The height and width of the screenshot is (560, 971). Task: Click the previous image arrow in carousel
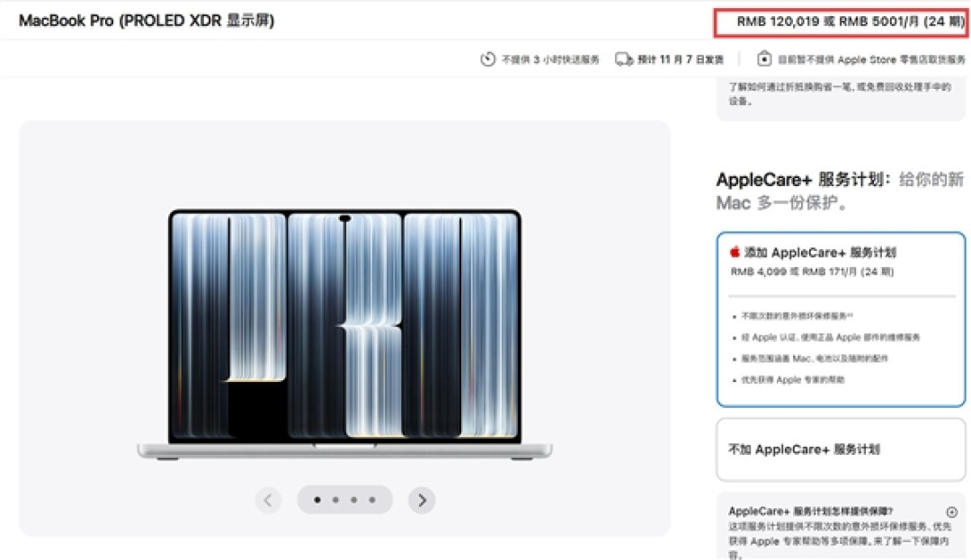[x=268, y=500]
